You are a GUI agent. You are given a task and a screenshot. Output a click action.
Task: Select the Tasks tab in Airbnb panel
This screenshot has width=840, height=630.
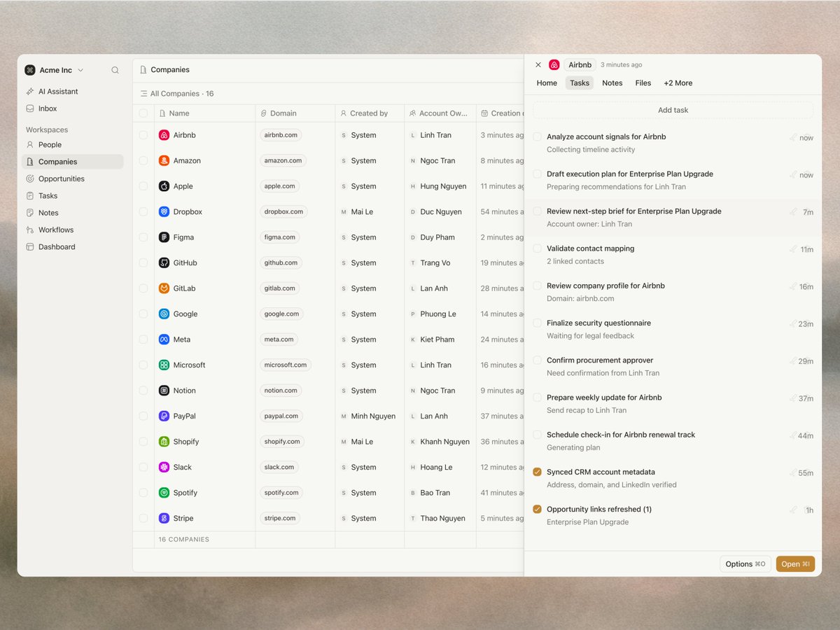580,83
